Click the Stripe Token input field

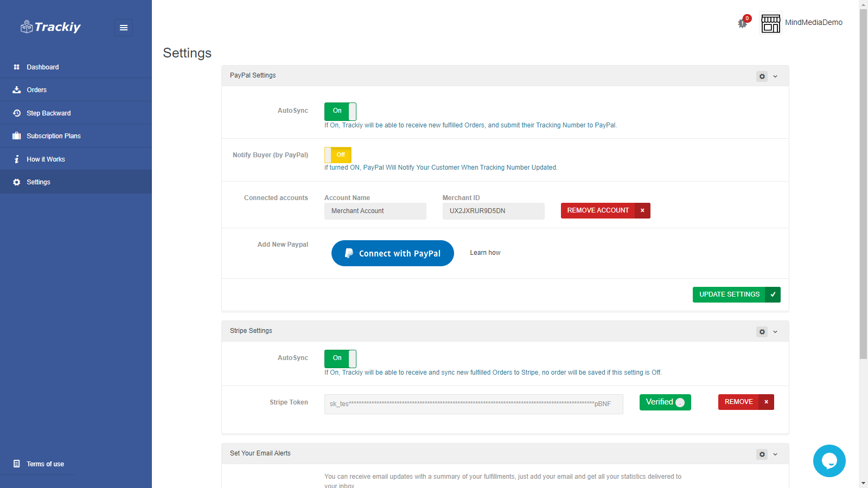pyautogui.click(x=473, y=404)
